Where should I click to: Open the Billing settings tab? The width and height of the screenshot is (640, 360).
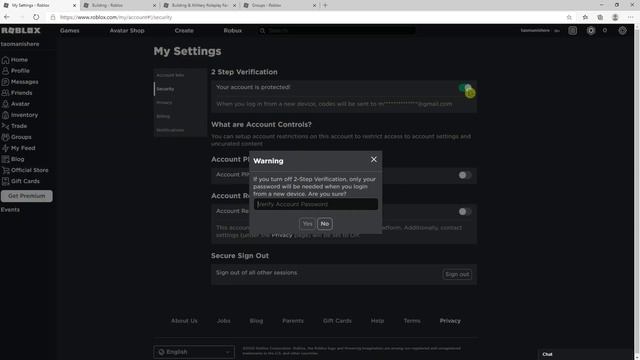(x=180, y=116)
